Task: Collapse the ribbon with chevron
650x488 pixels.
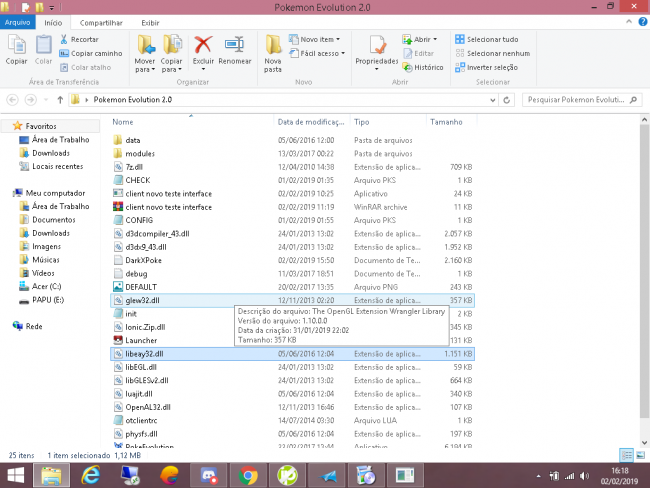Action: click(x=629, y=22)
